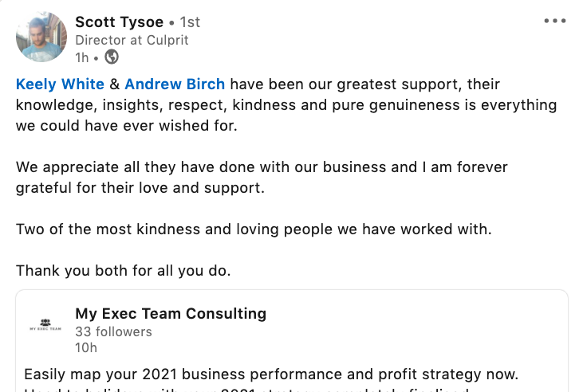Screen dimensions: 579x392
Task: Click the "33 followers" count
Action: coord(113,331)
